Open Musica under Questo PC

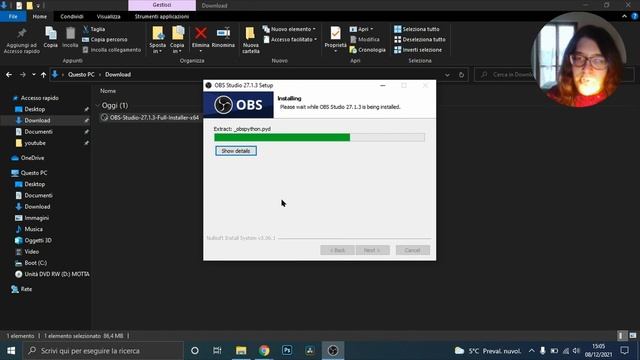(x=33, y=229)
